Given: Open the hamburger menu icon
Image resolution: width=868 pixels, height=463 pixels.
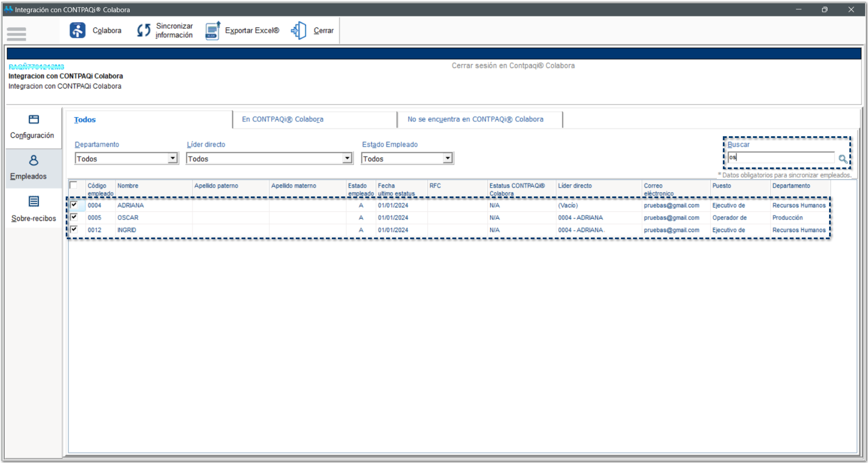Looking at the screenshot, I should (16, 34).
